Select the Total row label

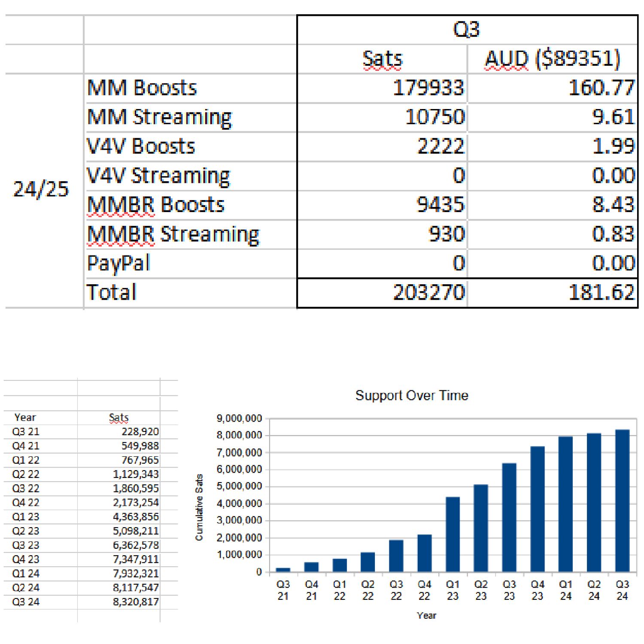tap(112, 293)
